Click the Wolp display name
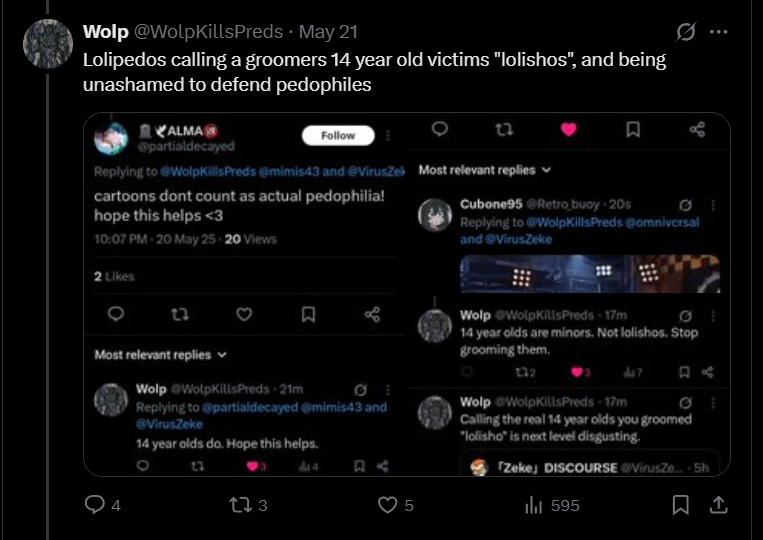 click(x=106, y=32)
